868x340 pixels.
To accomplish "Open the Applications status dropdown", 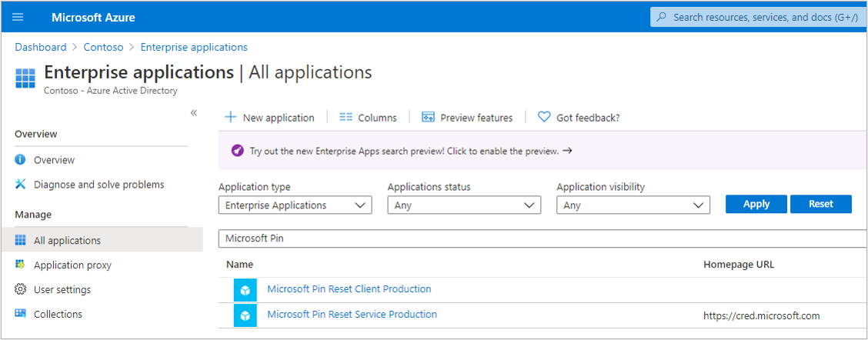I will [x=464, y=205].
